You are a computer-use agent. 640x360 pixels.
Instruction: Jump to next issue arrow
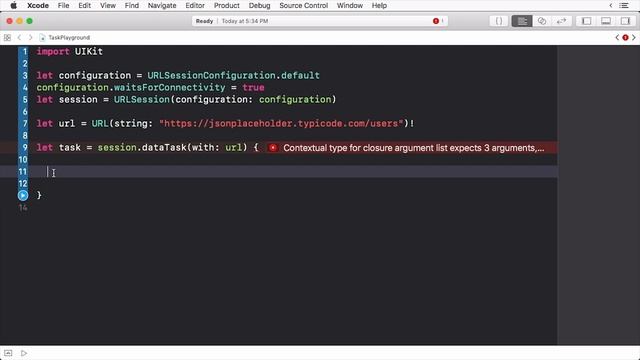[x=634, y=38]
